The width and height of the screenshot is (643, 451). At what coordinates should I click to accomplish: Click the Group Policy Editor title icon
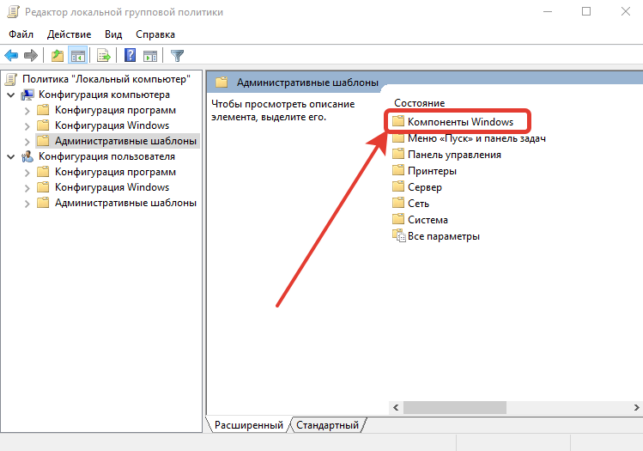[x=13, y=12]
